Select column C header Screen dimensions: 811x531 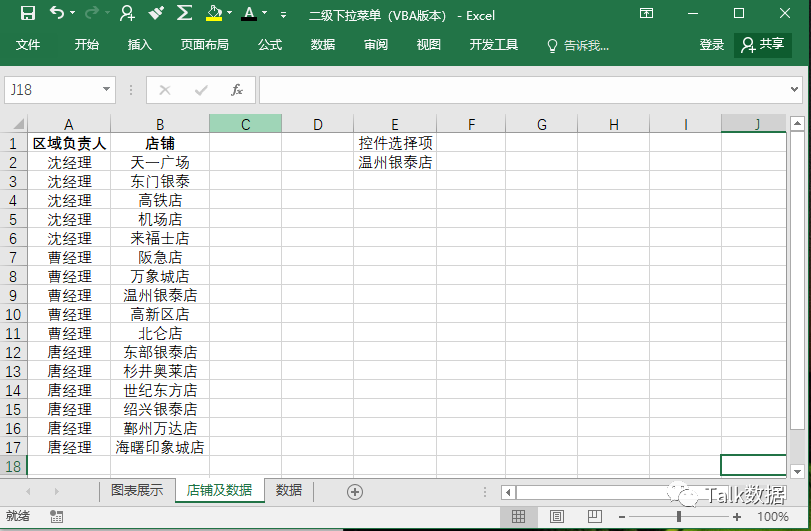click(x=246, y=124)
